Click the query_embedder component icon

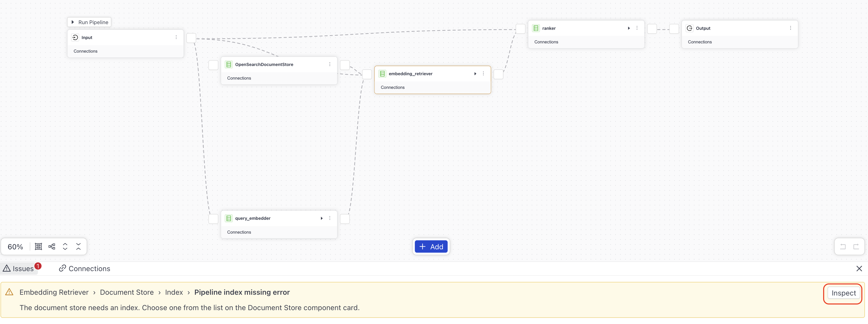(x=229, y=218)
